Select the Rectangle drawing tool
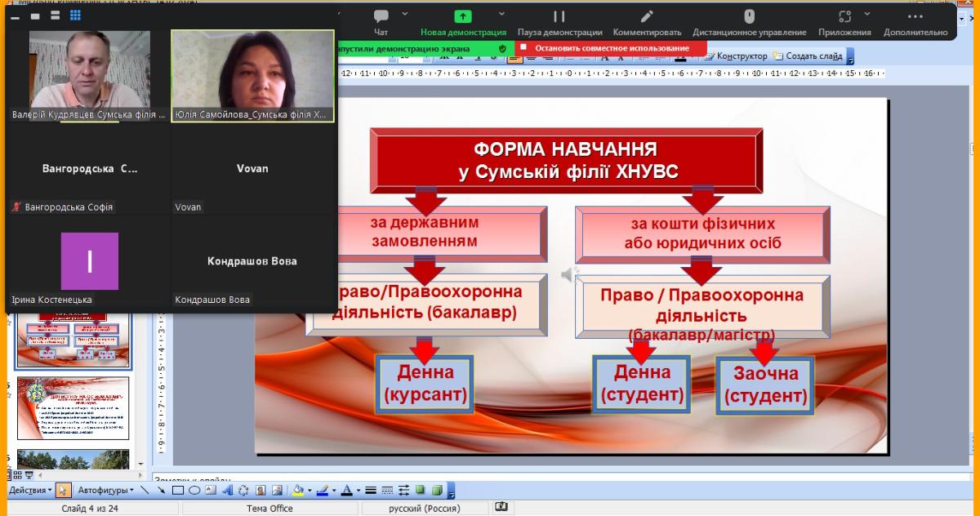Screen dimensions: 980x516 [x=177, y=491]
